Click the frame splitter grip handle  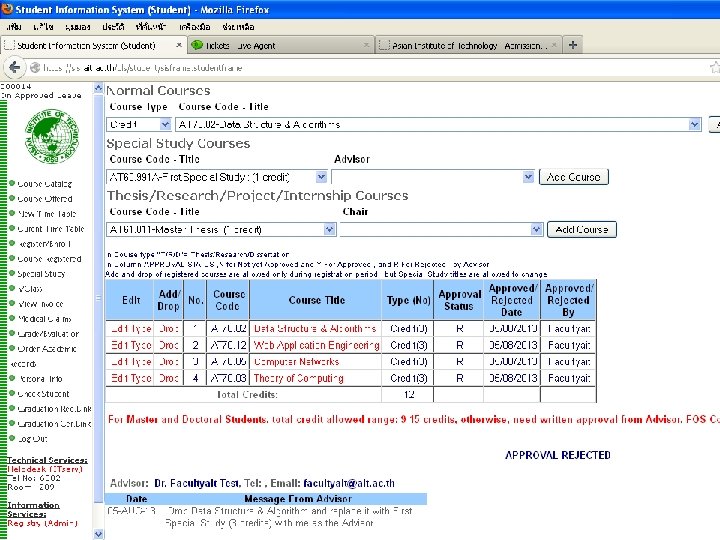click(x=97, y=298)
